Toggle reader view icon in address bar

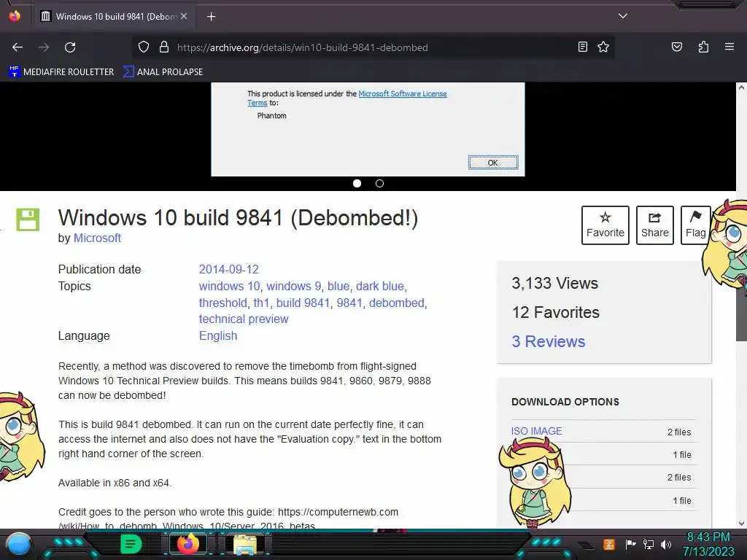pos(582,47)
